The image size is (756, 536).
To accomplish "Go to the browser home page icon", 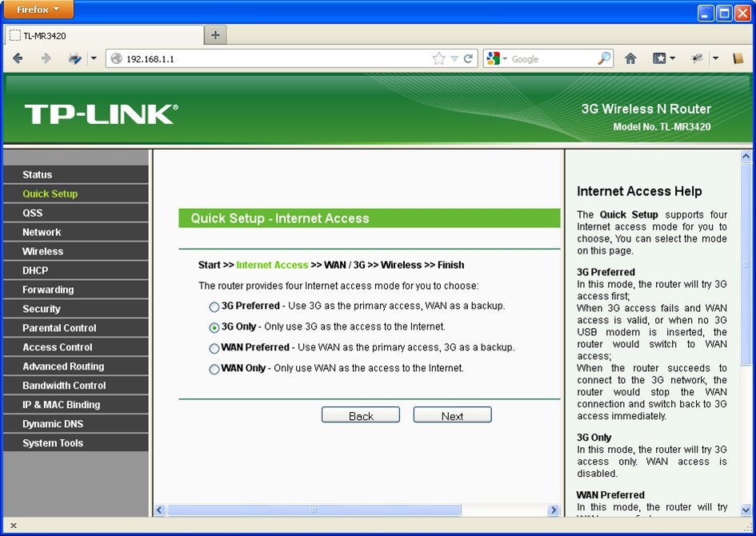I will pyautogui.click(x=630, y=59).
